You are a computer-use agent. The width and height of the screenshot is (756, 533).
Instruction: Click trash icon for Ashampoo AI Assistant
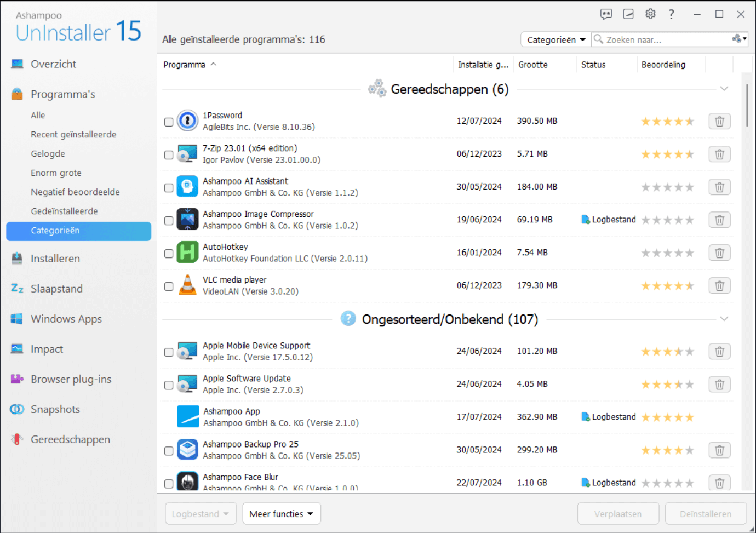tap(719, 187)
